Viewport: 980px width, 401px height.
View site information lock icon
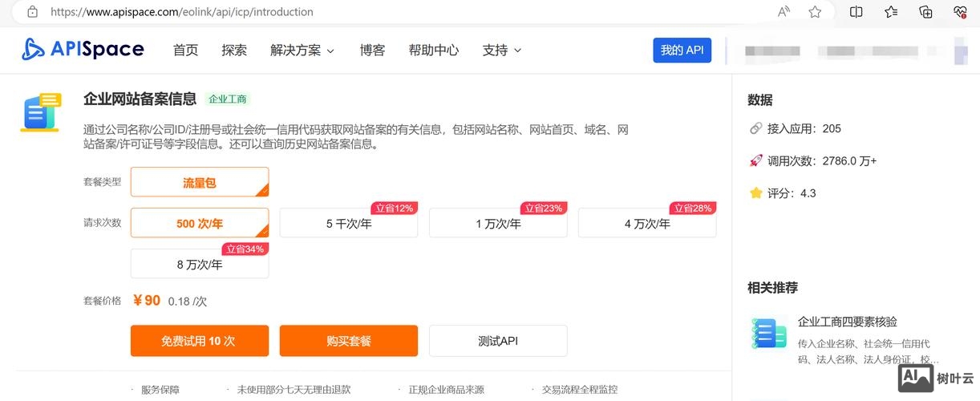pos(32,12)
